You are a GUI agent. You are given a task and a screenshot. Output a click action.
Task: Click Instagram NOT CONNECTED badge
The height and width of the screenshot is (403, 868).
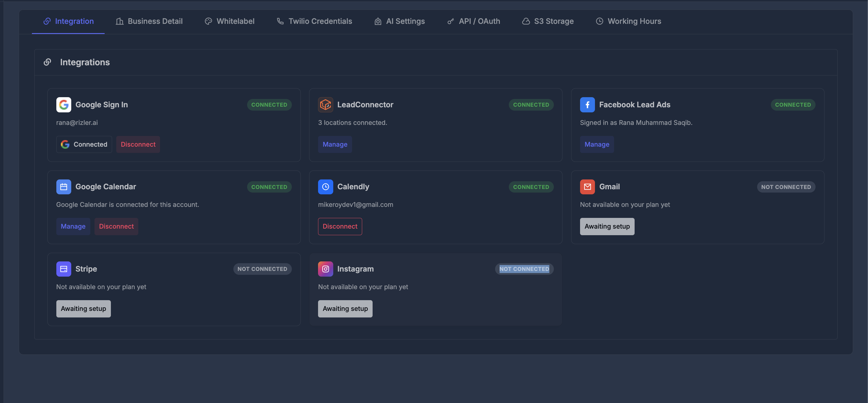pos(524,269)
